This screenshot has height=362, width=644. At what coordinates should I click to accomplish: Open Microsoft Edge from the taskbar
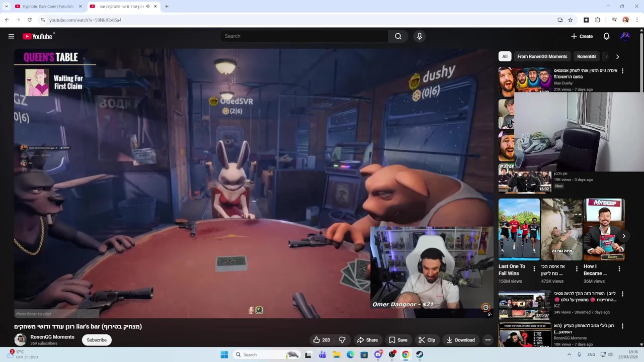coord(350,354)
